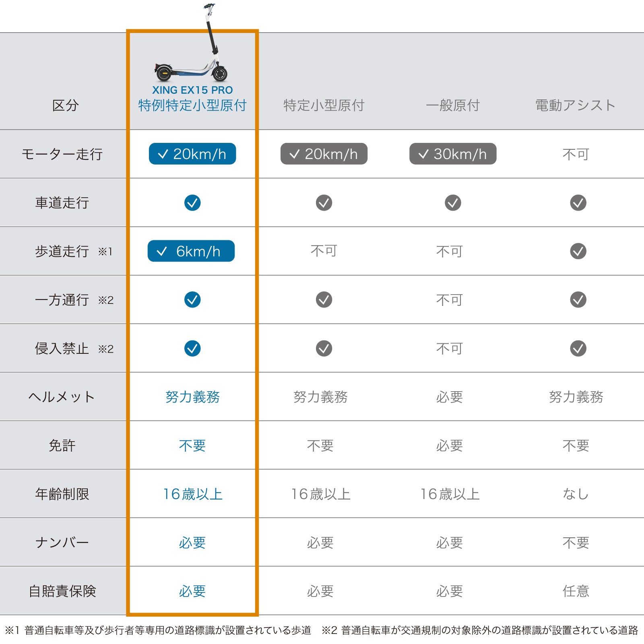Toggle the blue 20km/h speed badge
Image resolution: width=644 pixels, height=644 pixels.
(192, 153)
